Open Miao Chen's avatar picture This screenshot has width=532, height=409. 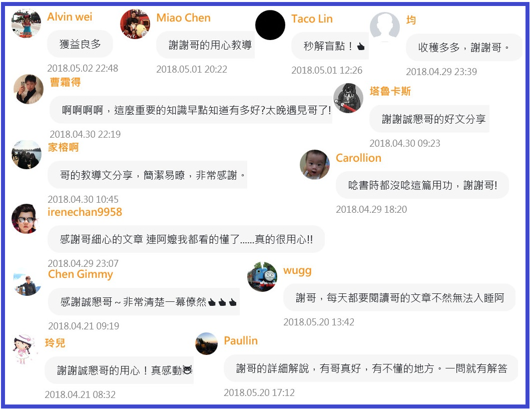coord(135,24)
